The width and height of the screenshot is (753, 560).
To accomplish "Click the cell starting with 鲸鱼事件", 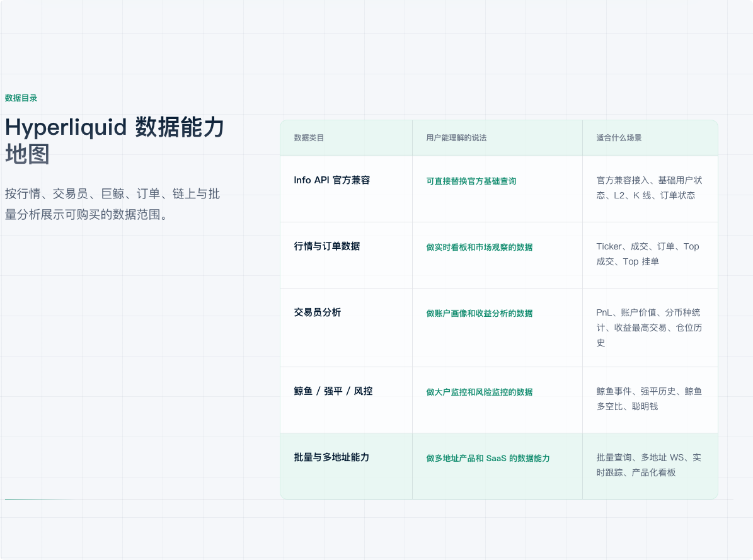I will pyautogui.click(x=649, y=399).
